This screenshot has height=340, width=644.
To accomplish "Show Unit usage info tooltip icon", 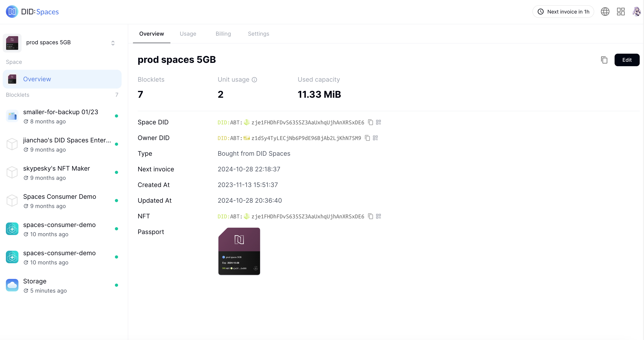I will pos(254,80).
